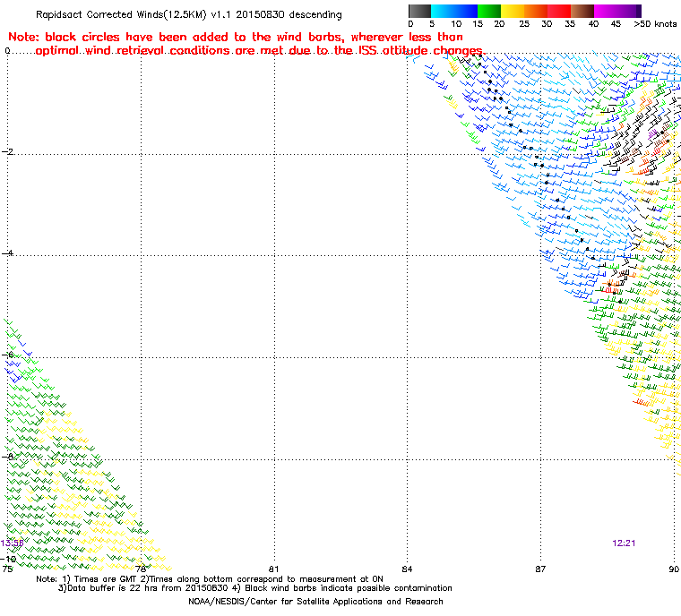Click the '87' longitude axis label
The width and height of the screenshot is (681, 616).
[540, 569]
